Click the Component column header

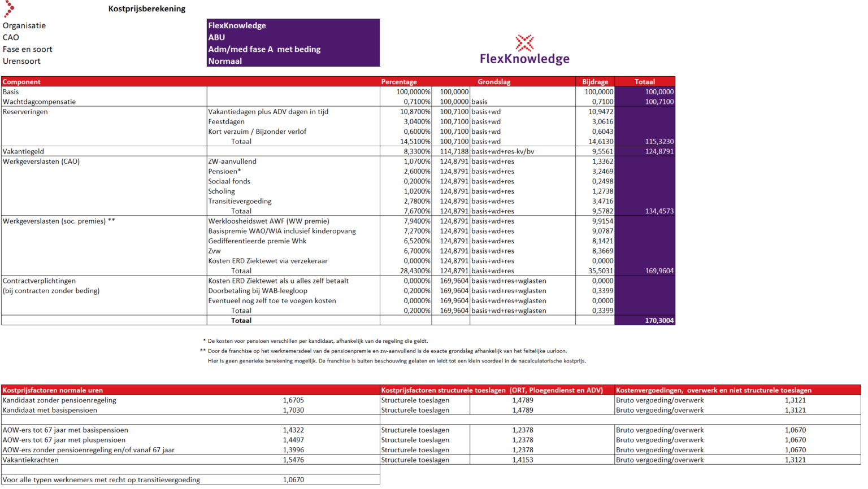(21, 82)
